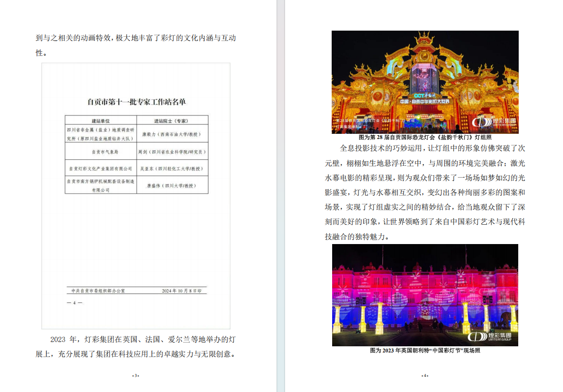Screen dimensions: 563x392
Task: Click the table cell 康毅力（西南石油大学/教授）
Action: pos(171,134)
